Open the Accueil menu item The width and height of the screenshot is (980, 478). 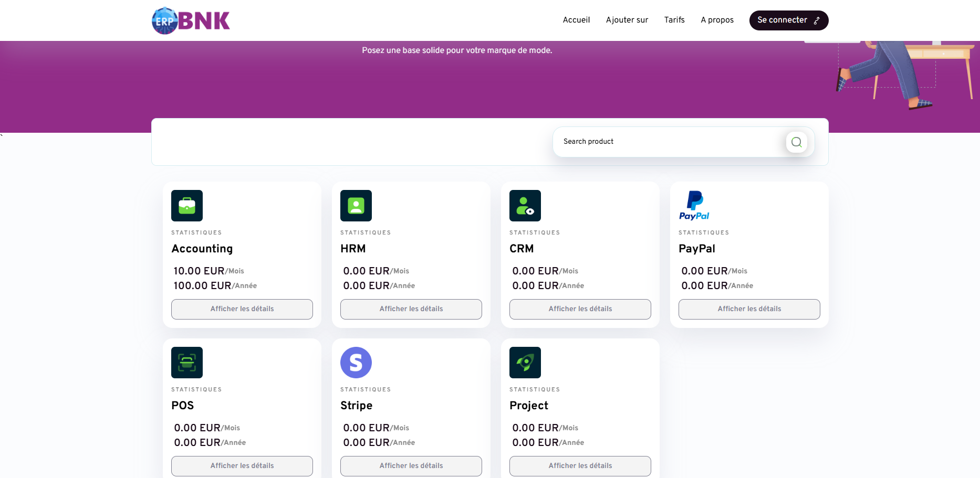576,20
